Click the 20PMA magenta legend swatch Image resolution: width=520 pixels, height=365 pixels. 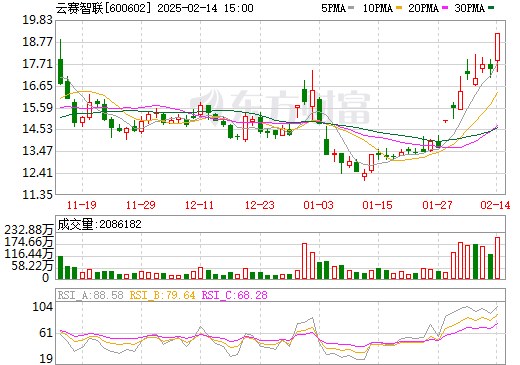point(445,8)
